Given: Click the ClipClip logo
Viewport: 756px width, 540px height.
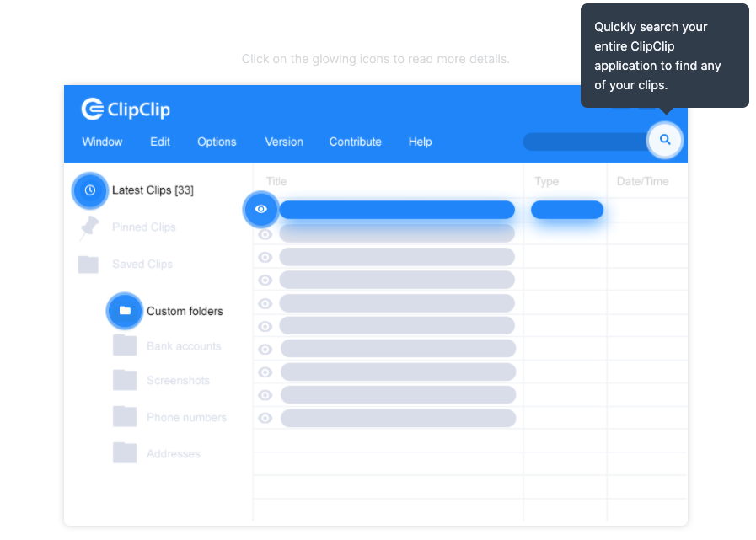Looking at the screenshot, I should (x=126, y=109).
